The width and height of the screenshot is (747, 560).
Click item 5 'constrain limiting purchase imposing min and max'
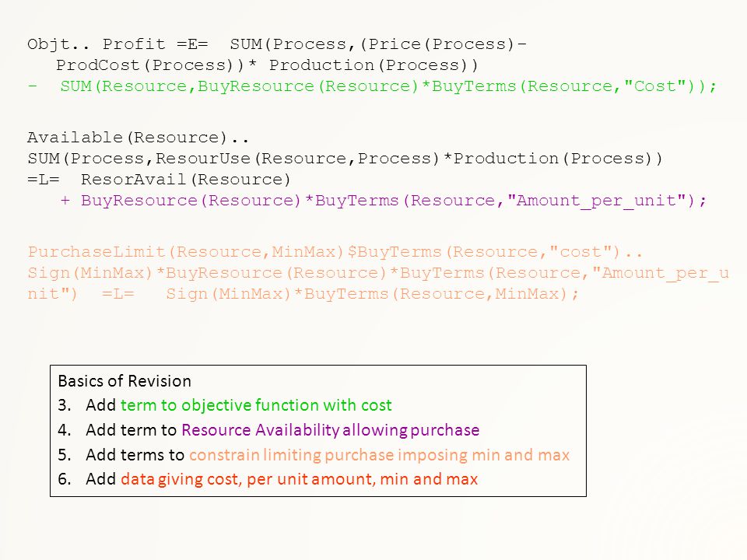pos(379,455)
